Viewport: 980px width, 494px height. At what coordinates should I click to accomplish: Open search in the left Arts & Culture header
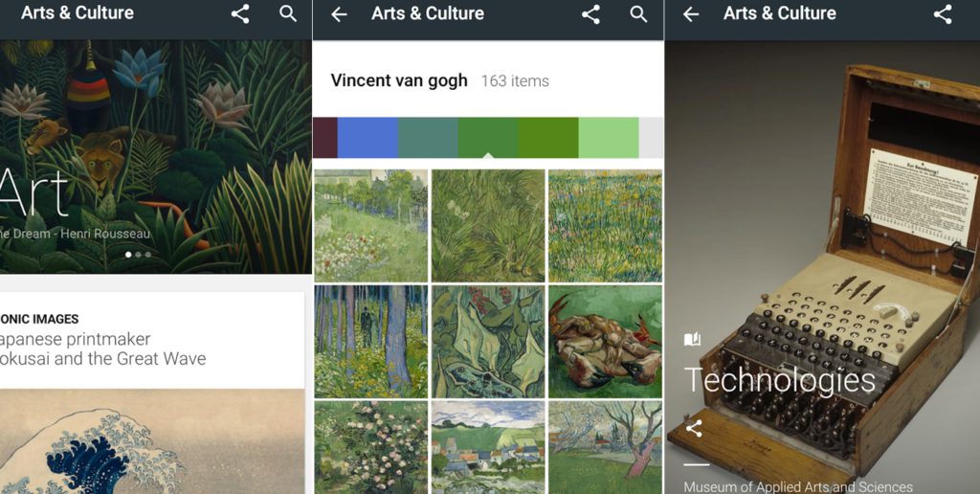288,13
